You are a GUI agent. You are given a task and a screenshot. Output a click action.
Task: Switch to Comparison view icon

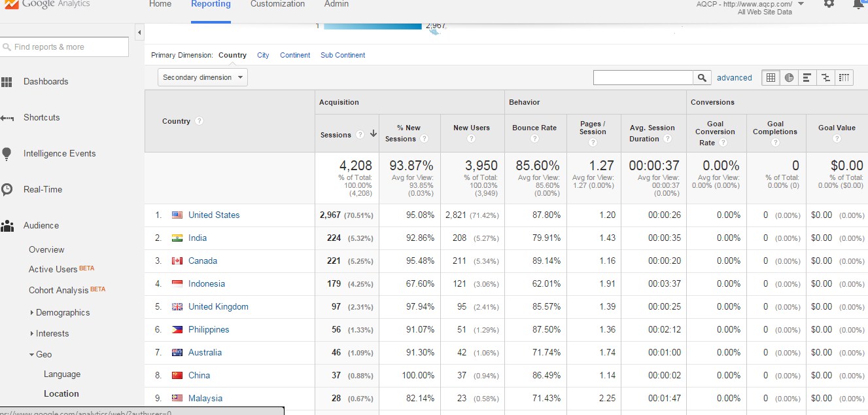click(825, 77)
